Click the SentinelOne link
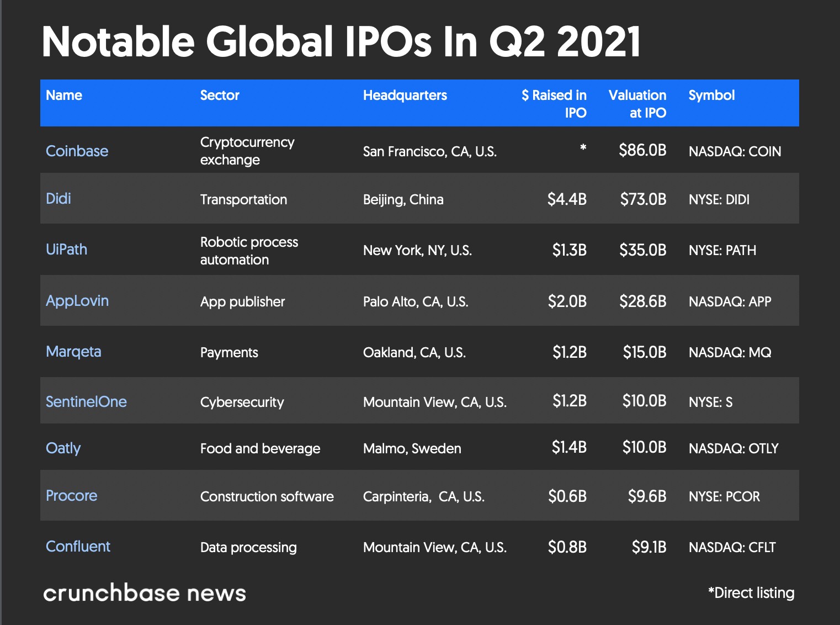 coord(86,402)
